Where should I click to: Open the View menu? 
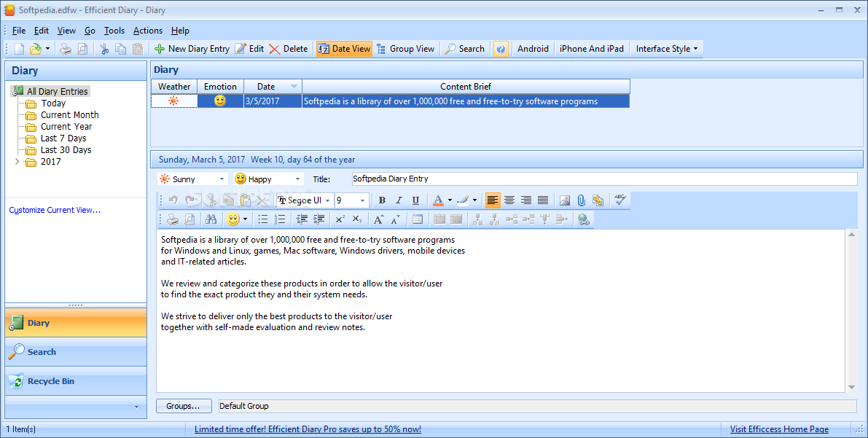pos(66,31)
